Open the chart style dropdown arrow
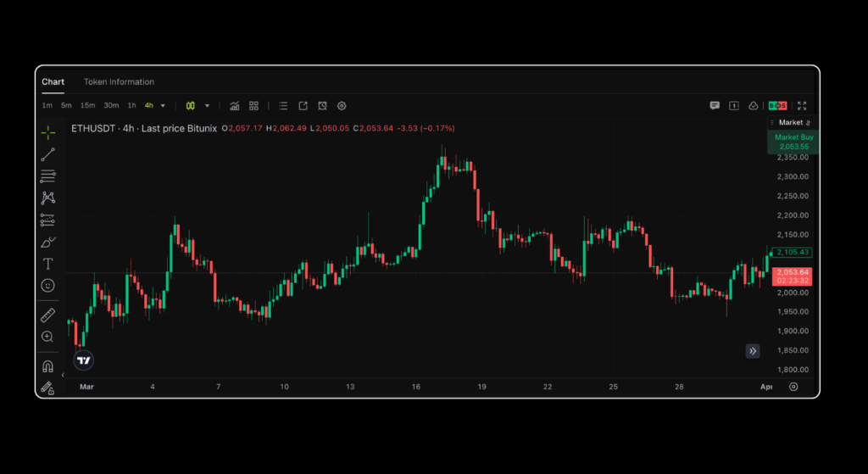Viewport: 868px width, 474px height. tap(207, 106)
